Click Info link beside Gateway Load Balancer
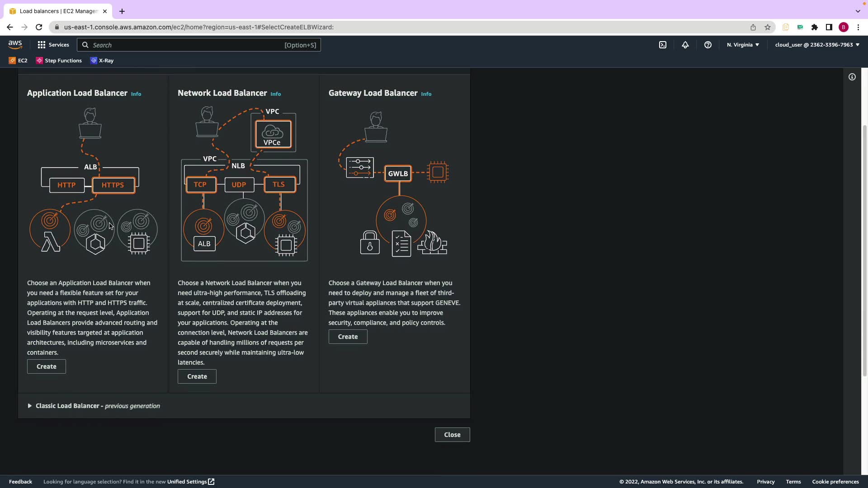 [426, 94]
